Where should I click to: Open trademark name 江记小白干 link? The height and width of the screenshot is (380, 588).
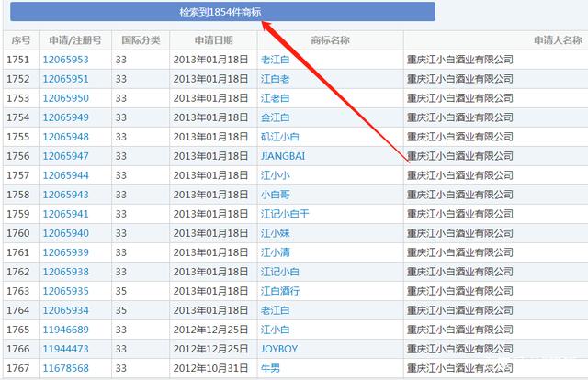click(x=285, y=214)
